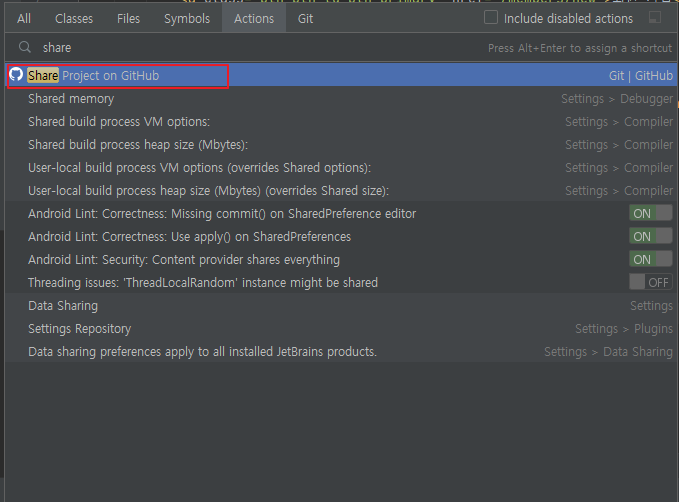679x502 pixels.
Task: Click Android Lint Missing commit() inspection row text
Action: 222,214
